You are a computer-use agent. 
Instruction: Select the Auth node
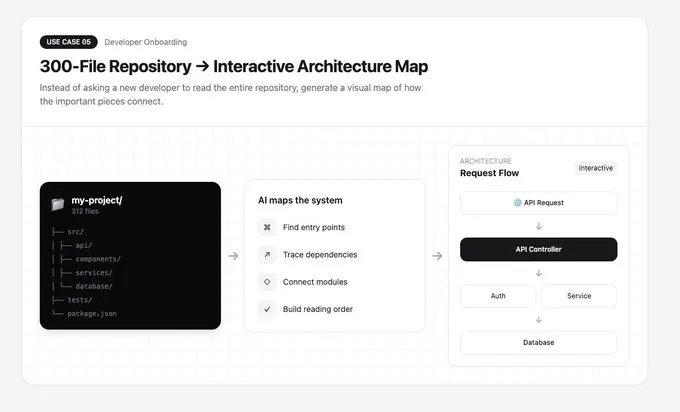498,296
